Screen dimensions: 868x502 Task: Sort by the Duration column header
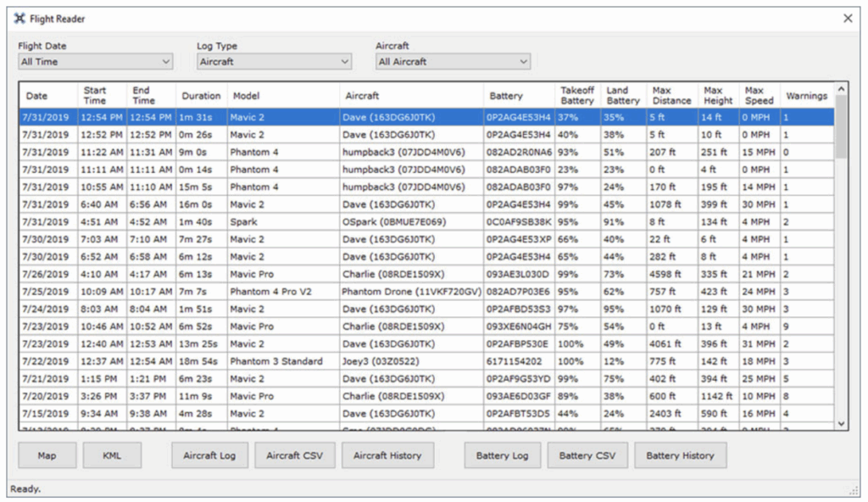point(202,95)
